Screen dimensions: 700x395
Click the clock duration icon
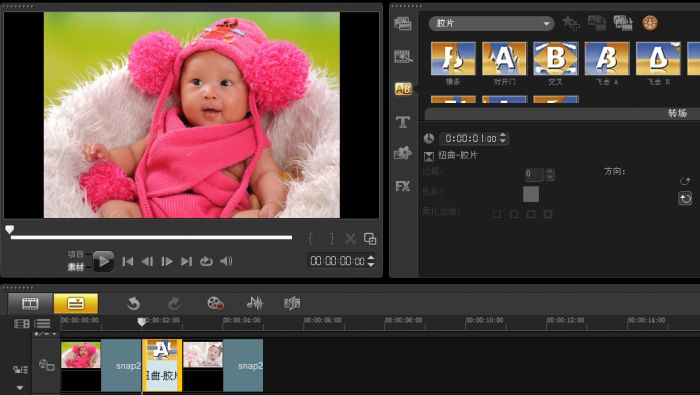pos(429,138)
